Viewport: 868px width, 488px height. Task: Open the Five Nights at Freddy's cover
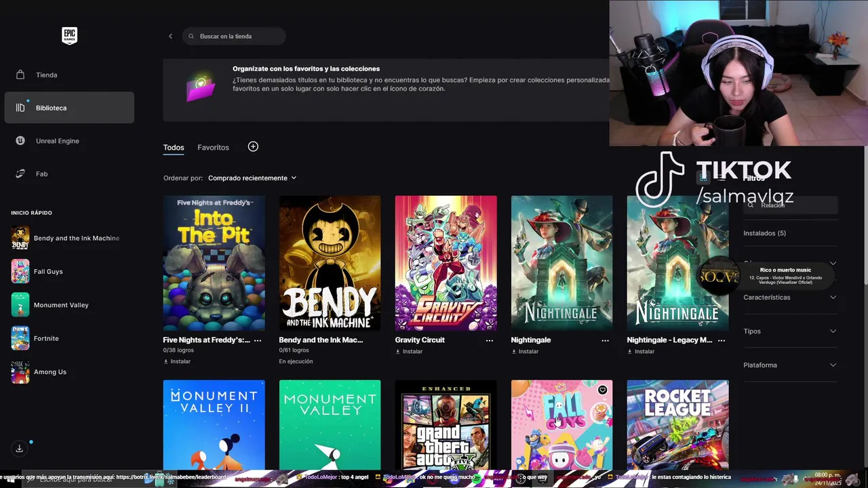pos(214,263)
